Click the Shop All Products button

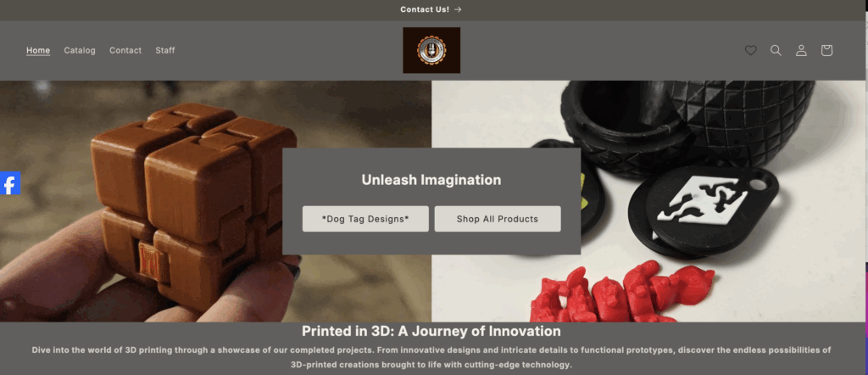pos(498,219)
